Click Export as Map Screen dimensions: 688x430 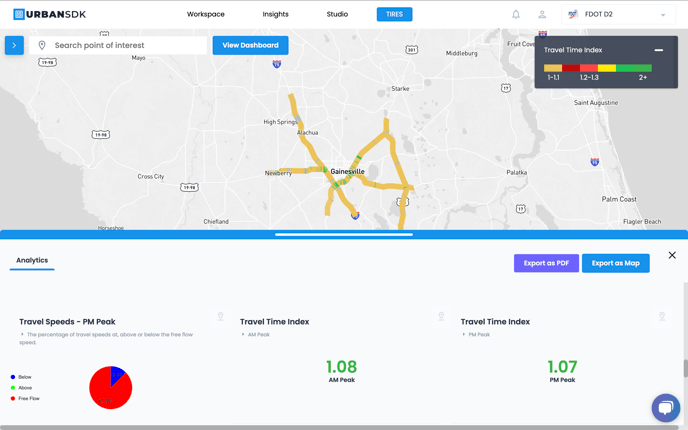coord(616,263)
